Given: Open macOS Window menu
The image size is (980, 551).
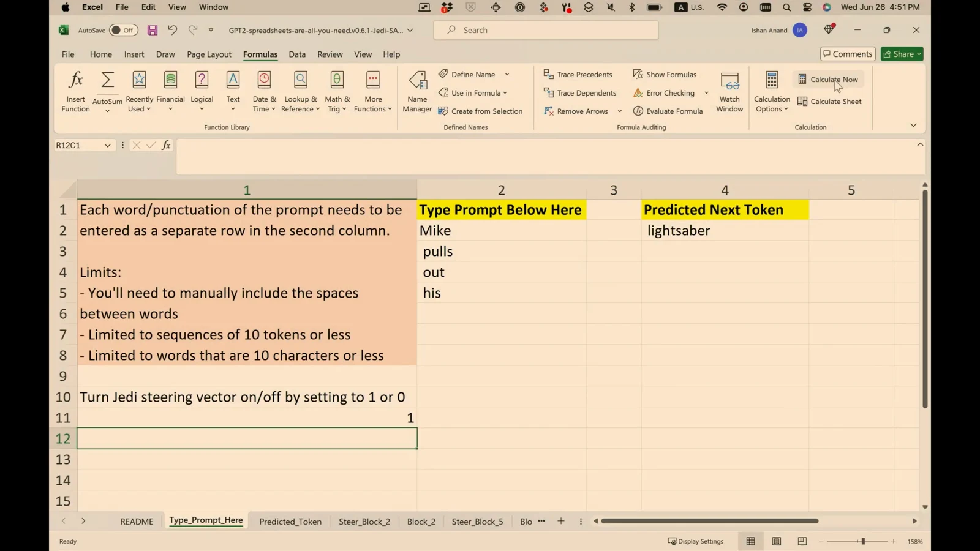Looking at the screenshot, I should coord(214,7).
